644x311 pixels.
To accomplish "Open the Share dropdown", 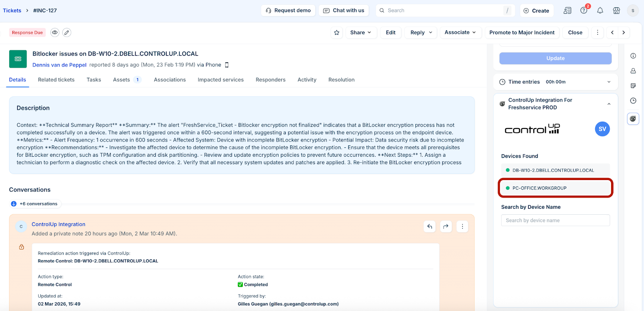I will pyautogui.click(x=361, y=33).
